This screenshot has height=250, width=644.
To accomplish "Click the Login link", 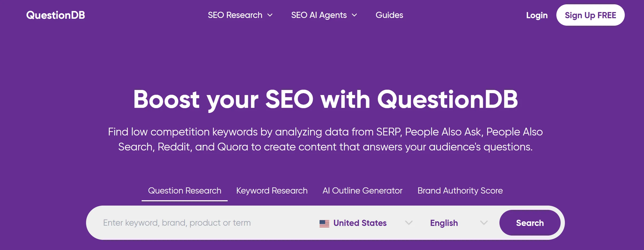I will 537,15.
